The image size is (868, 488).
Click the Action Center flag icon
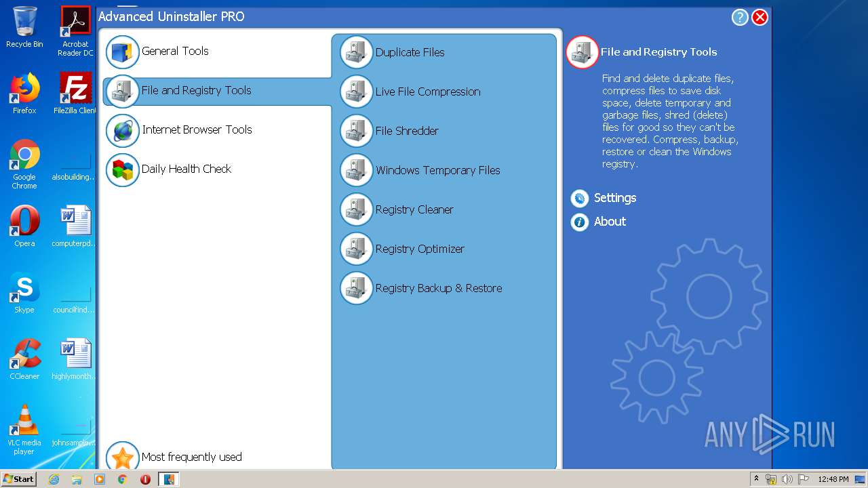[x=804, y=479]
